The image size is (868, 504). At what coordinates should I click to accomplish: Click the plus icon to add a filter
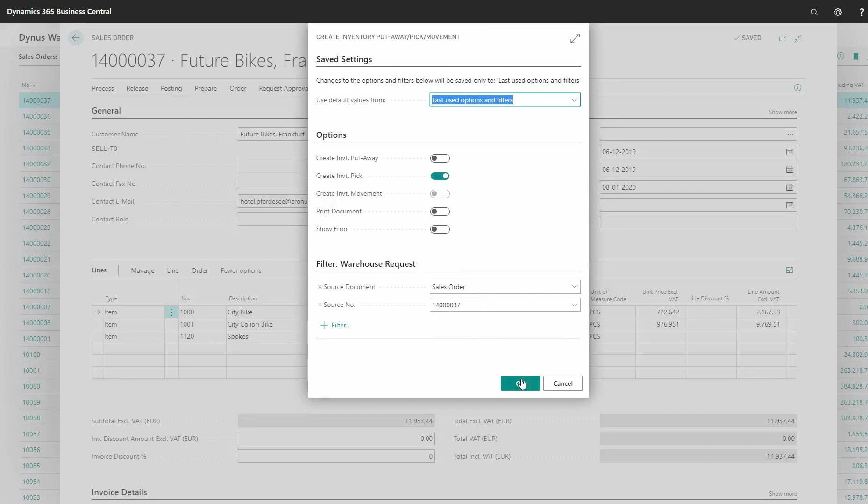tap(324, 325)
